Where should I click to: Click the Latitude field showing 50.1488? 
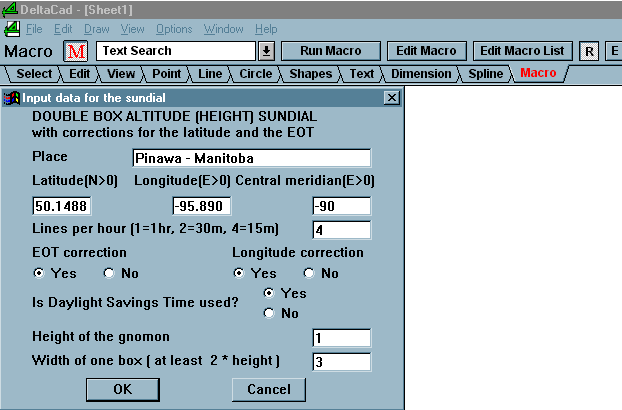click(x=61, y=206)
